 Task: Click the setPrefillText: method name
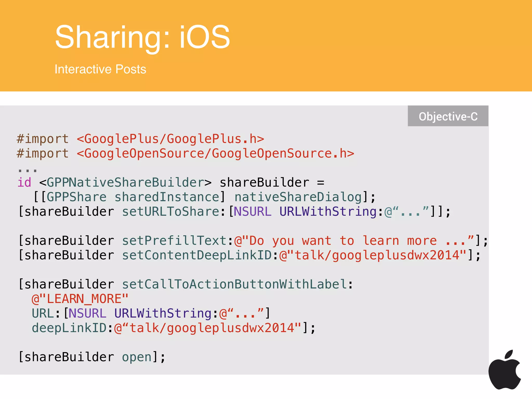coord(177,241)
